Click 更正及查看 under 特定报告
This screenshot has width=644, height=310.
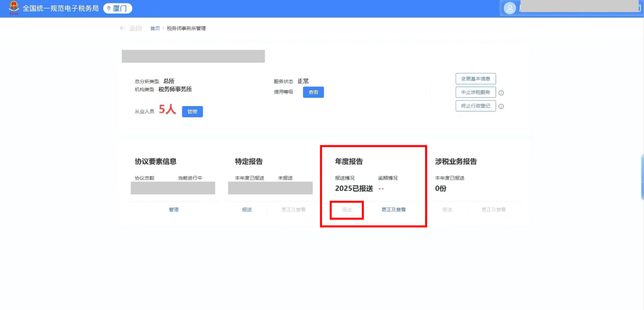coord(293,209)
